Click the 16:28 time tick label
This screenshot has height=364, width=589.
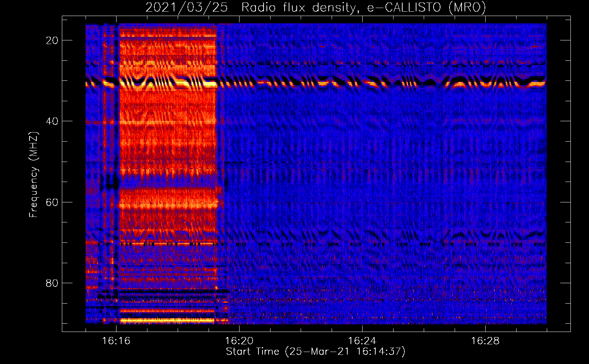point(485,341)
